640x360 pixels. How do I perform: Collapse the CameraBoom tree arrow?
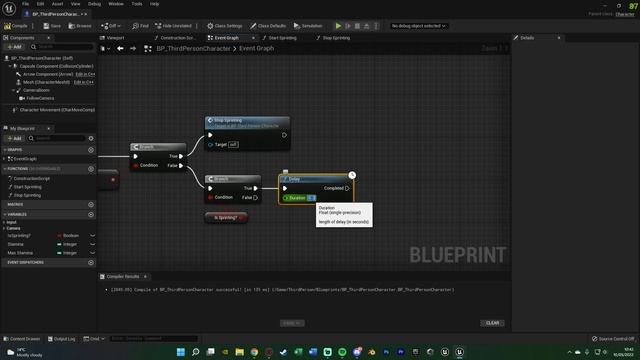click(13, 90)
